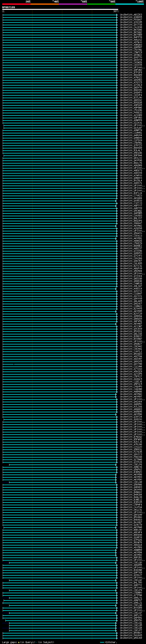Viewport: 146px width, 644px height.
Task: Click the 387 end position label
Action: (x=115, y=11)
